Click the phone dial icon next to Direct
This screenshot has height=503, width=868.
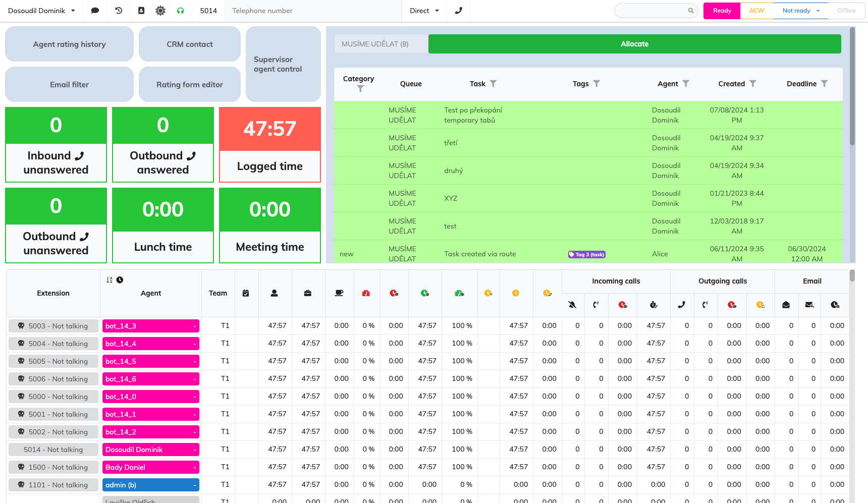point(458,11)
